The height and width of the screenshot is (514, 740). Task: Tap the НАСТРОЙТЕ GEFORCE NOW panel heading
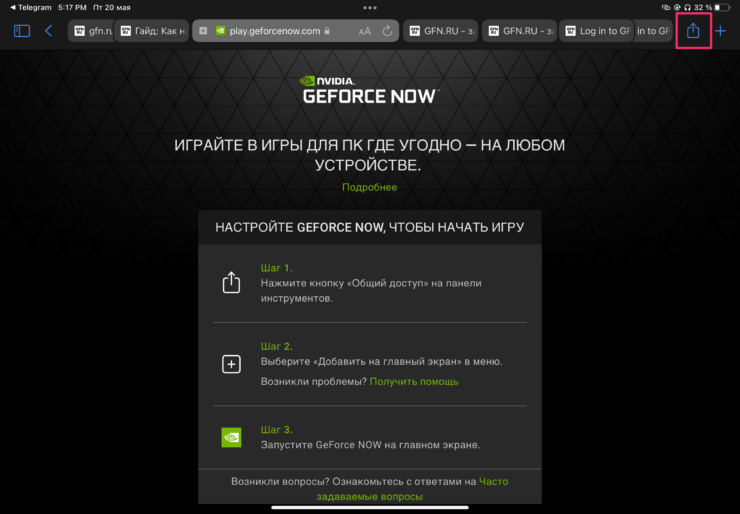[x=370, y=228]
